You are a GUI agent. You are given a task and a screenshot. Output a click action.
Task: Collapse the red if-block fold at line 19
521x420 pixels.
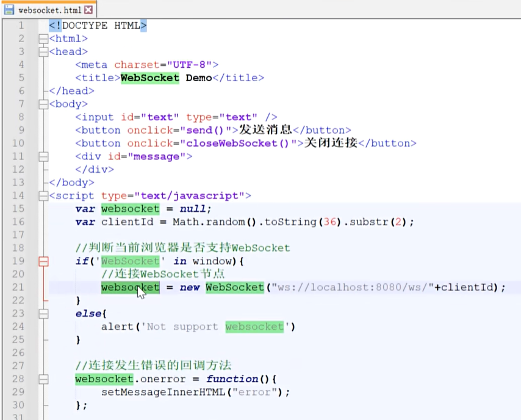pyautogui.click(x=43, y=261)
